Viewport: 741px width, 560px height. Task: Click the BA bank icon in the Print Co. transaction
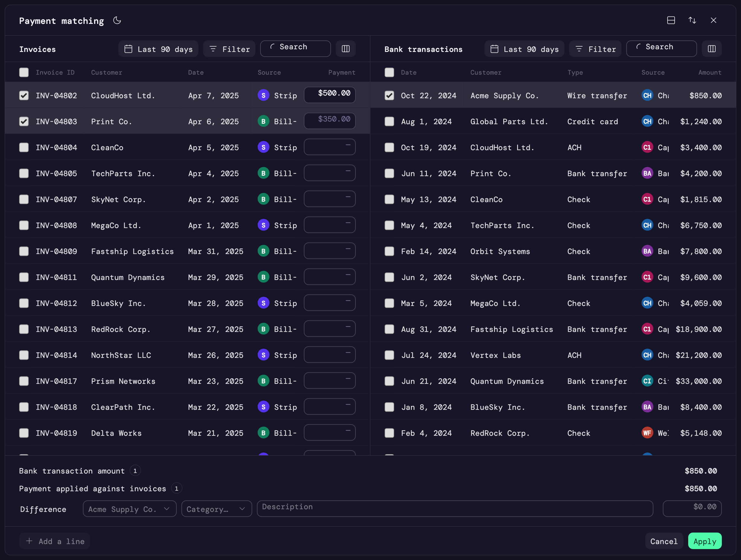tap(647, 173)
